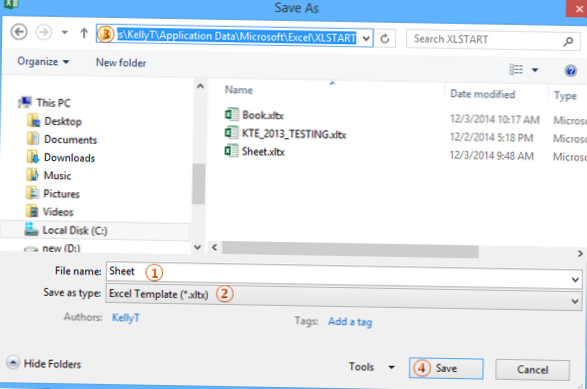Select the Sheet.xltx file
Image resolution: width=587 pixels, height=389 pixels.
coord(263,152)
